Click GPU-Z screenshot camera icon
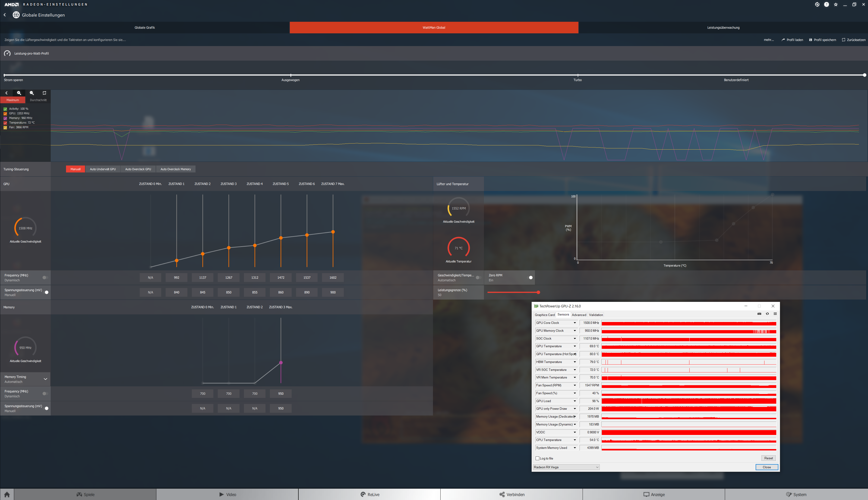 (759, 314)
